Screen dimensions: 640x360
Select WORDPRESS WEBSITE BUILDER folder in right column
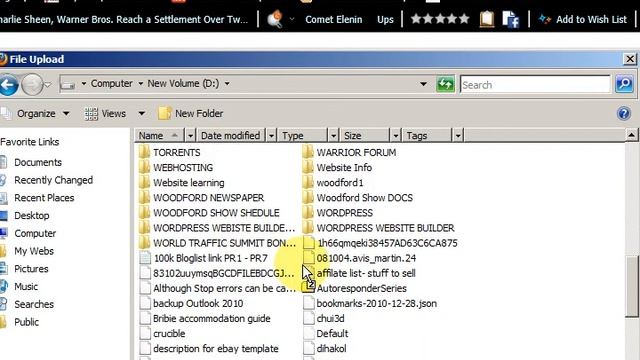(x=378, y=228)
